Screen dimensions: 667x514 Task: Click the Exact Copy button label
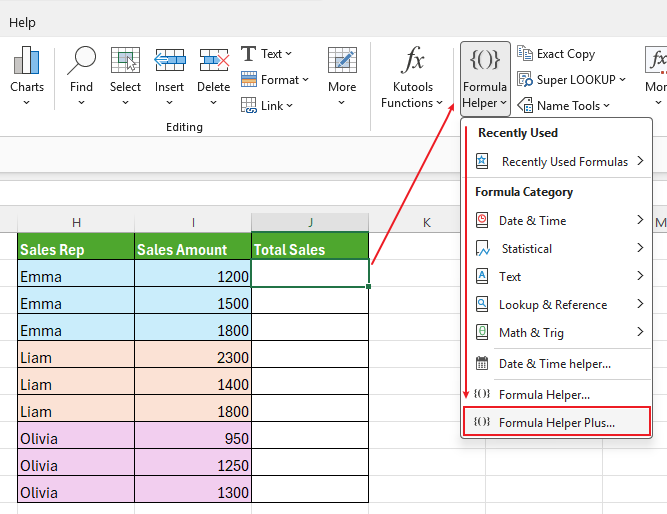point(566,54)
